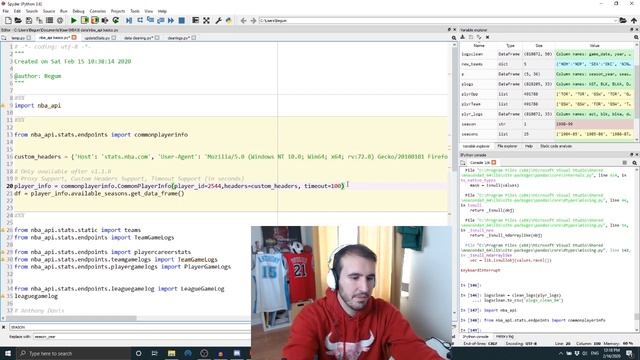Switch to temp.py editor tab
The height and width of the screenshot is (360, 640).
(18, 38)
